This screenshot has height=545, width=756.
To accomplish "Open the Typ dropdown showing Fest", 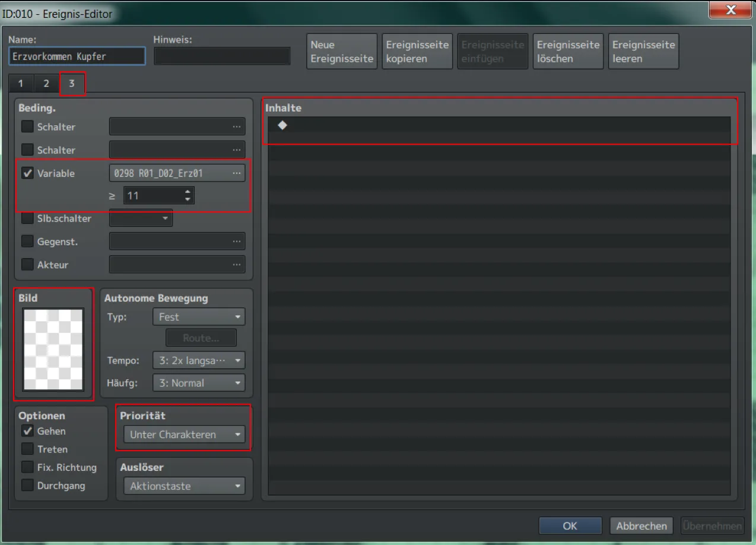I will (x=199, y=317).
